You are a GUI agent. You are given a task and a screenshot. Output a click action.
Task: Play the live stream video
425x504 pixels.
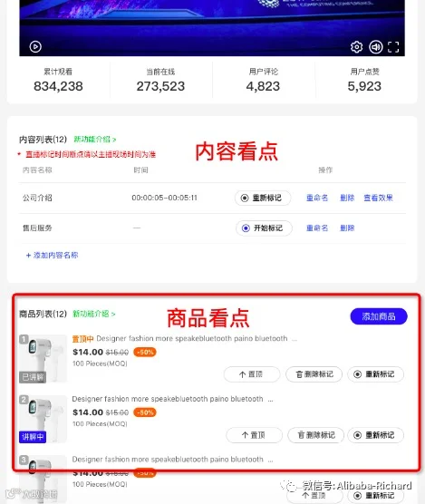click(35, 46)
